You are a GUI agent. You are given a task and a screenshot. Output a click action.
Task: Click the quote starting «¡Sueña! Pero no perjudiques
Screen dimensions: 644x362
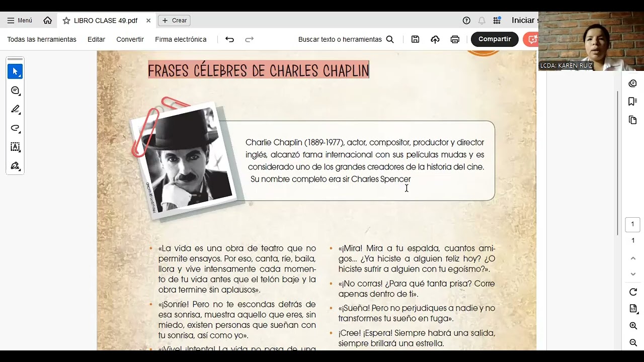[x=417, y=313]
